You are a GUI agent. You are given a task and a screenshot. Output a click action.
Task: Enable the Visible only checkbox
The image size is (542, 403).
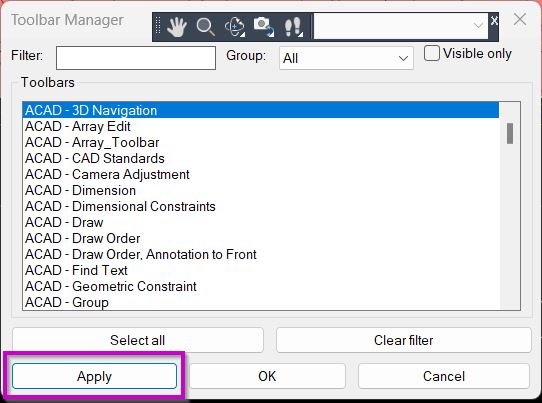pyautogui.click(x=432, y=54)
